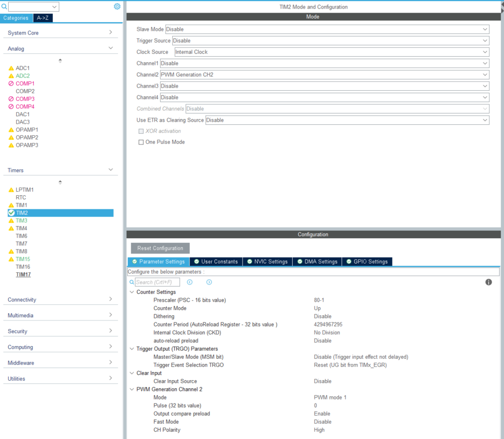This screenshot has width=504, height=439.
Task: Click the warning icon beside TIM8
Action: click(x=11, y=251)
